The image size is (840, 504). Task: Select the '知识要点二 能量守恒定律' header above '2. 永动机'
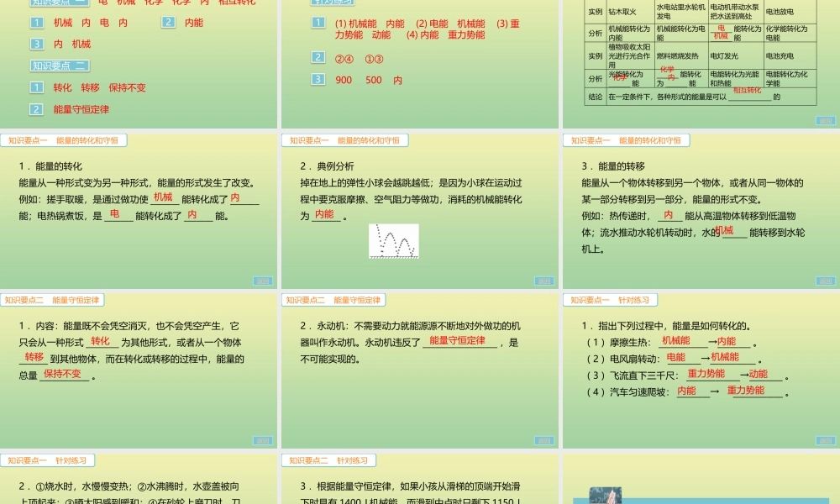(333, 300)
